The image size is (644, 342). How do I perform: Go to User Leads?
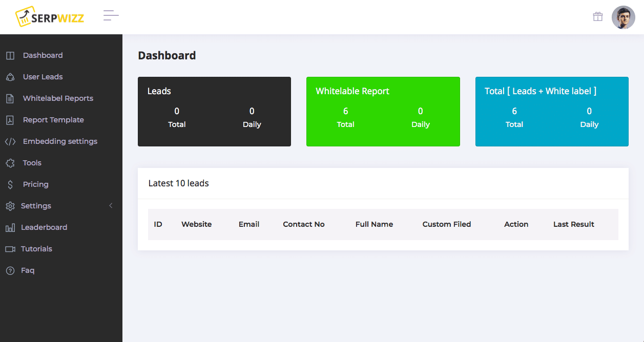[43, 77]
